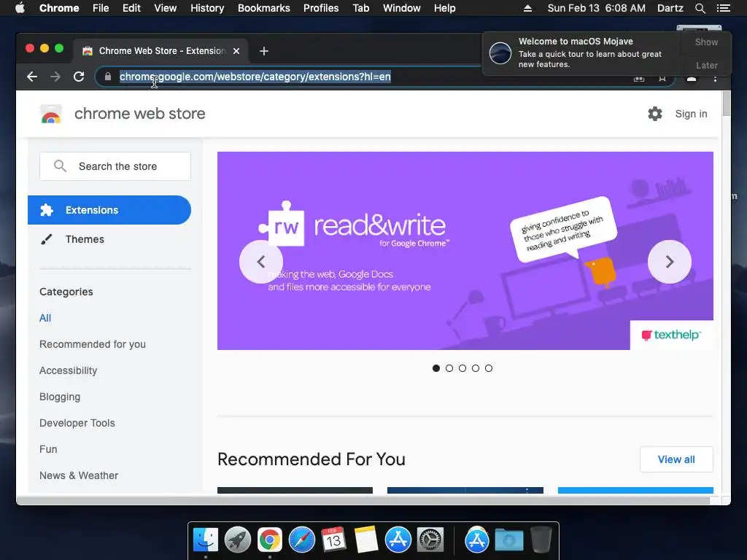Open Fun category

point(48,449)
